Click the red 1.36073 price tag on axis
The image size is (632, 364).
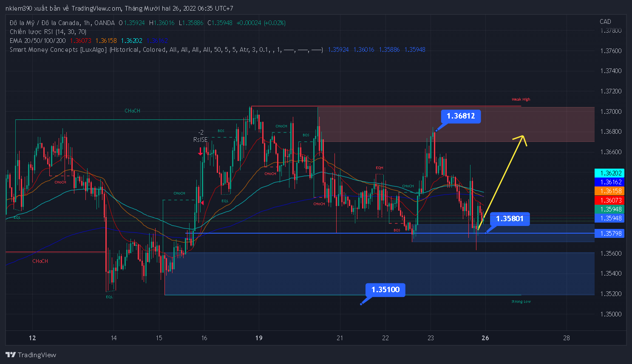pyautogui.click(x=609, y=200)
